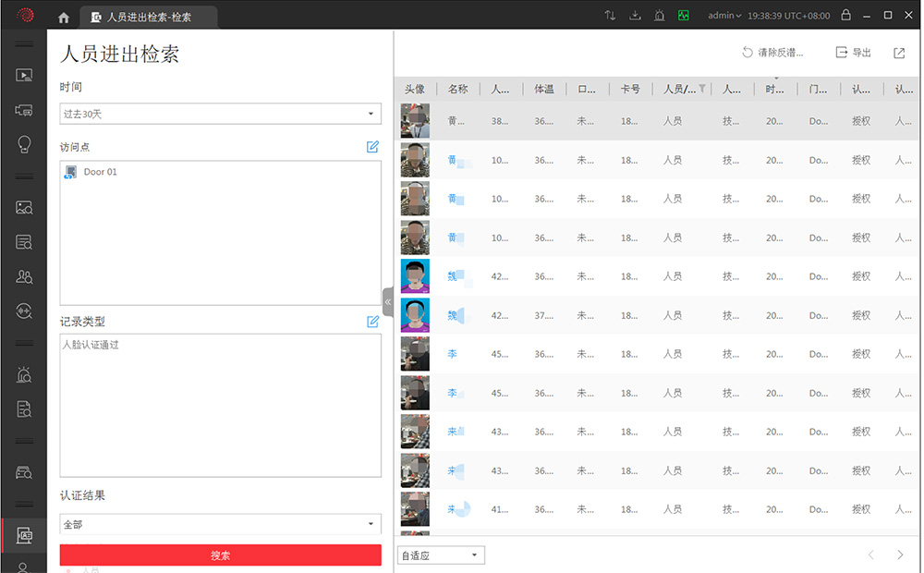Image resolution: width=924 pixels, height=573 pixels.
Task: Click the light bulb icon in the sidebar
Action: click(x=24, y=144)
